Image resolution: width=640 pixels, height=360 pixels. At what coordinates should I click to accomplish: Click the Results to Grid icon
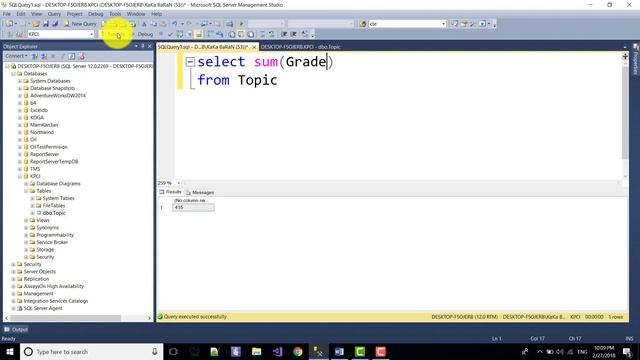[x=241, y=34]
